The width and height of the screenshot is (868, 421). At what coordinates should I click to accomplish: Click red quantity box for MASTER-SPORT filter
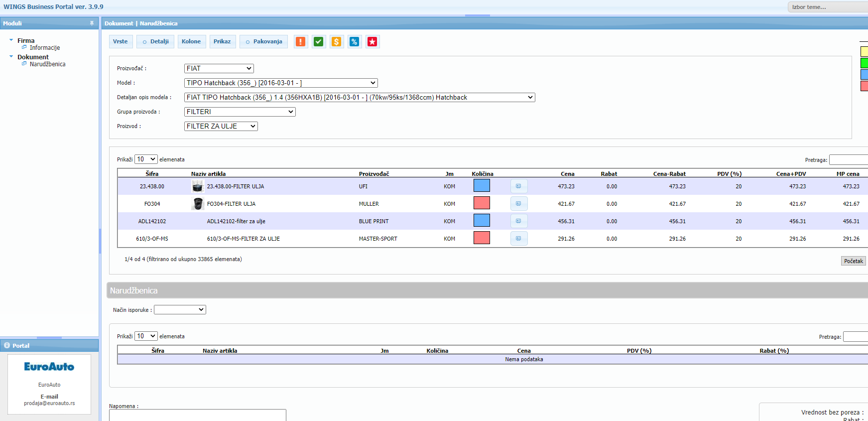point(482,238)
